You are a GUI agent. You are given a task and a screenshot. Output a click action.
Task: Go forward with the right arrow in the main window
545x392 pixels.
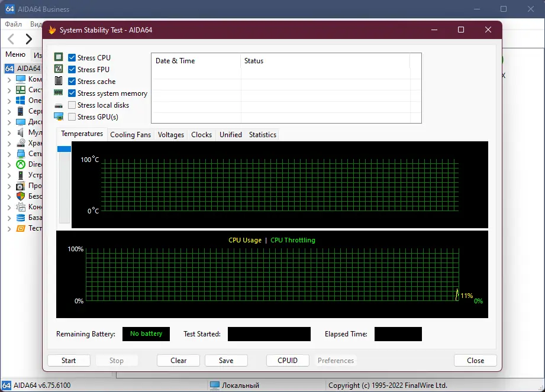click(28, 39)
